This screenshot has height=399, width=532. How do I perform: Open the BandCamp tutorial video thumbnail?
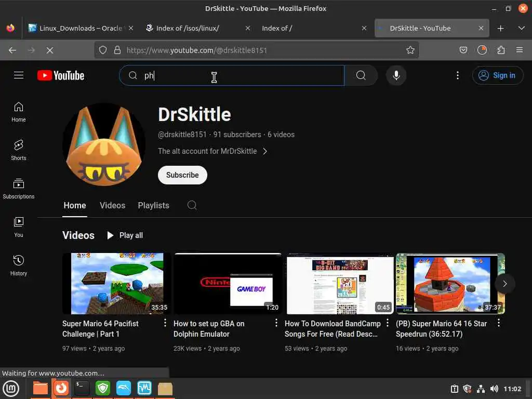(x=339, y=283)
